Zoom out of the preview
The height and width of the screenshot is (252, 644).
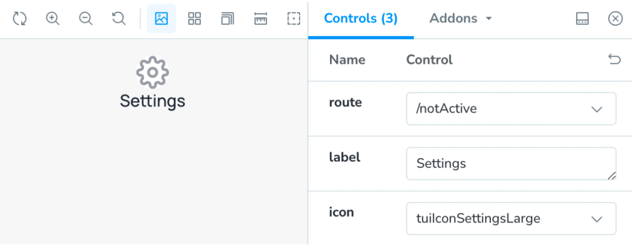(86, 19)
